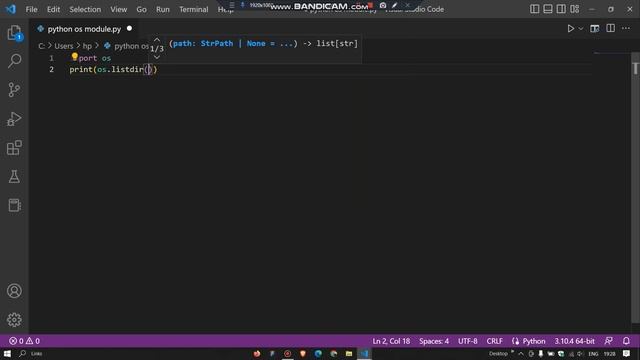Open the Edit menu
This screenshot has width=640, height=360.
[53, 9]
